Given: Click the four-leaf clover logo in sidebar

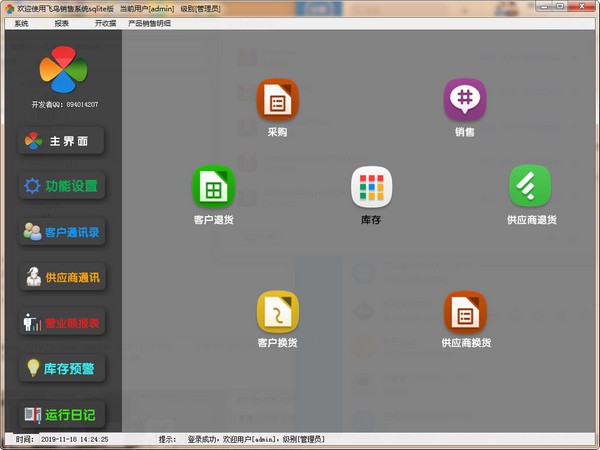Looking at the screenshot, I should click(x=64, y=69).
